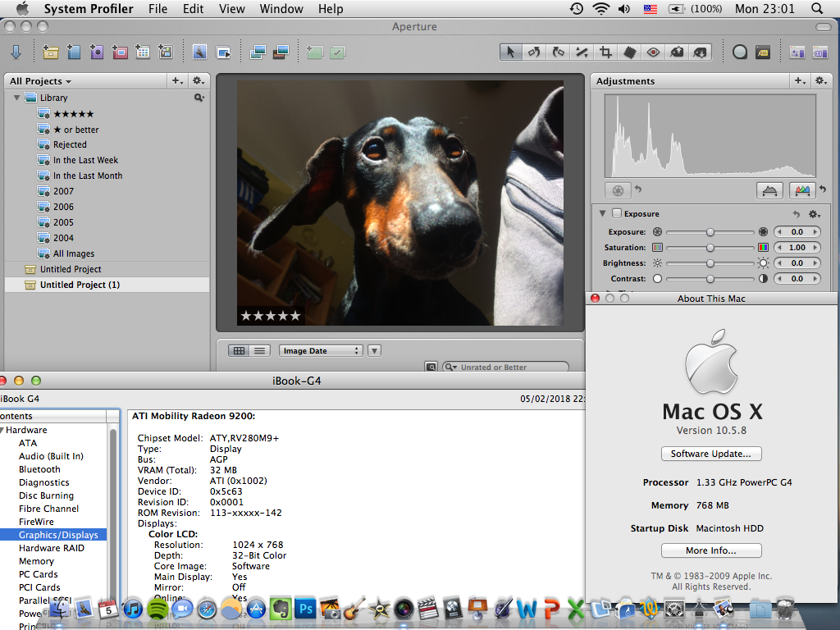Increase the Brightness value stepper arrow
Viewport: 840px width, 630px height.
pos(815,263)
